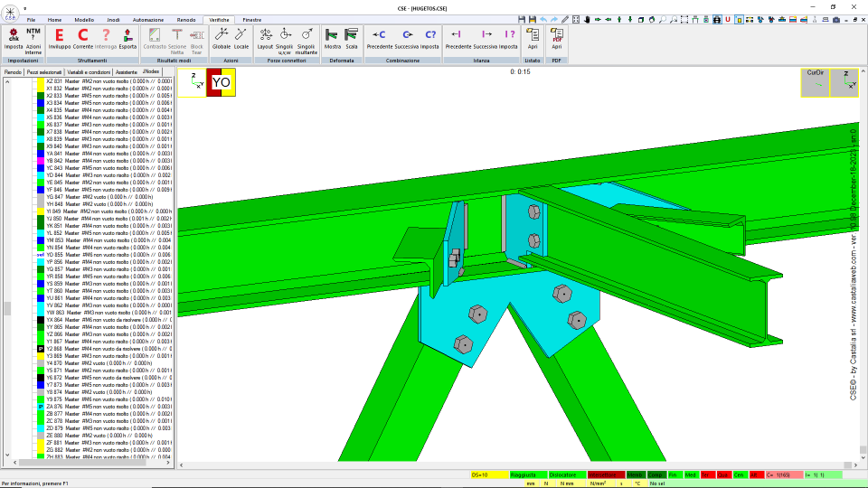This screenshot has height=488, width=868.
Task: Select the YO 855 jnode row
Action: click(103, 255)
